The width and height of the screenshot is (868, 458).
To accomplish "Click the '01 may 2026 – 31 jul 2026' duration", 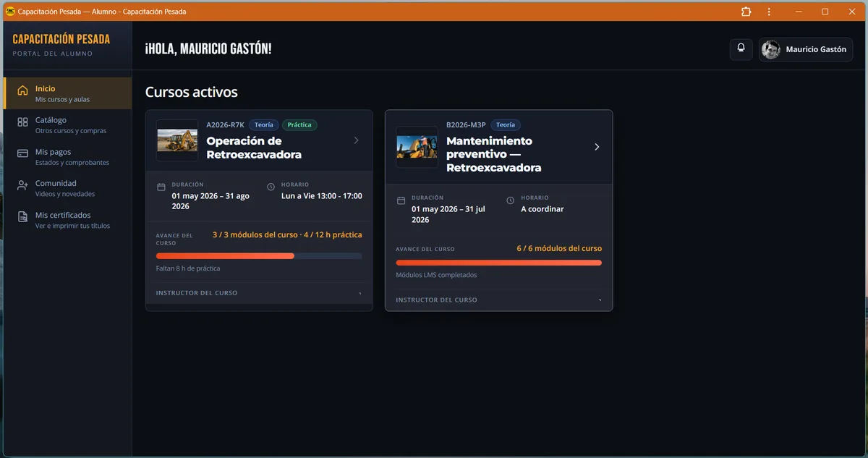I will point(448,214).
